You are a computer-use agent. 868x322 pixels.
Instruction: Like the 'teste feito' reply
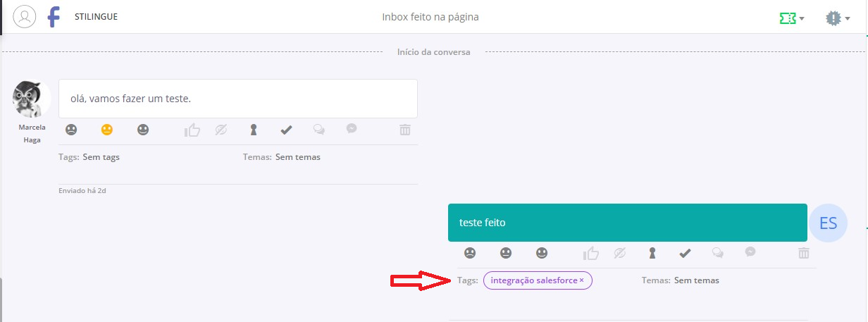coord(591,253)
